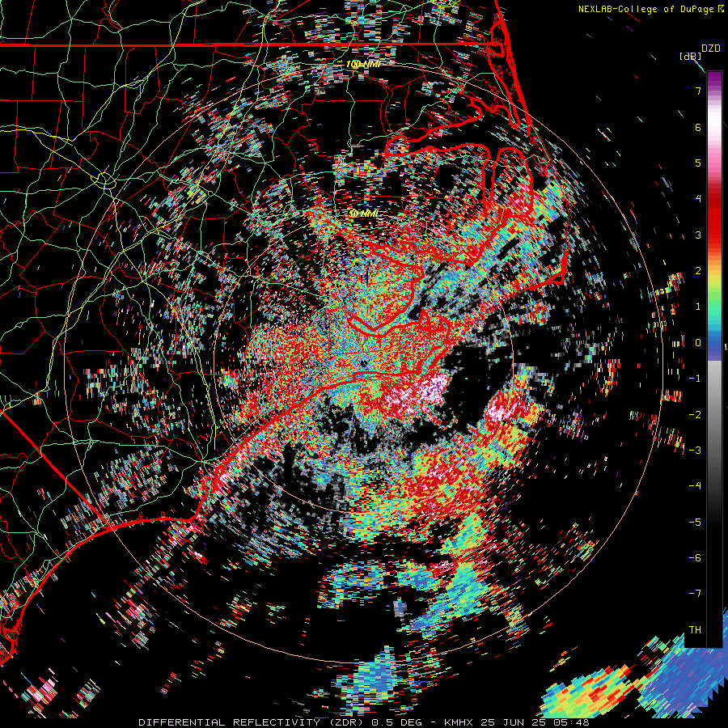Click the color scale value 2
Screen dimensions: 728x728
click(x=698, y=271)
